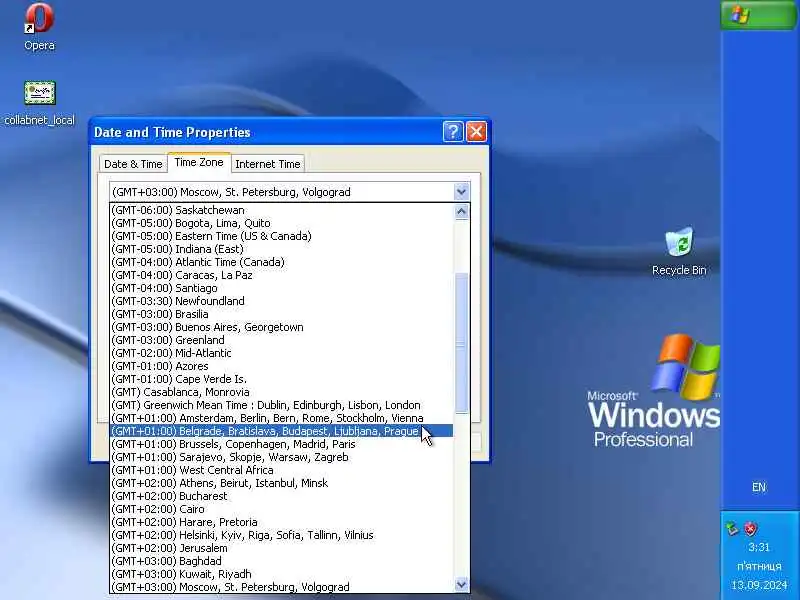Pick Atlantic Time (Canada)
The height and width of the screenshot is (600, 800).
[282, 262]
